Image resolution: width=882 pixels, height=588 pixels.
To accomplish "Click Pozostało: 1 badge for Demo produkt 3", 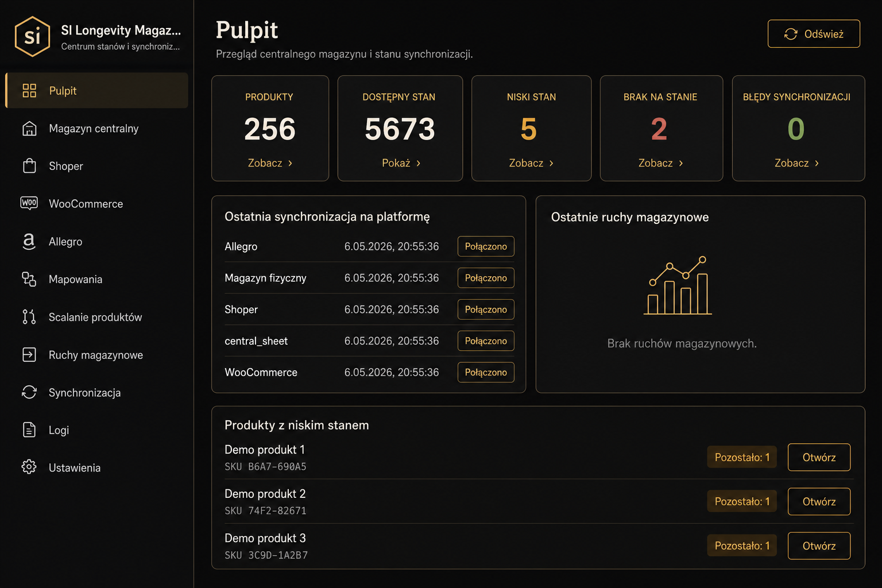I will [x=742, y=546].
